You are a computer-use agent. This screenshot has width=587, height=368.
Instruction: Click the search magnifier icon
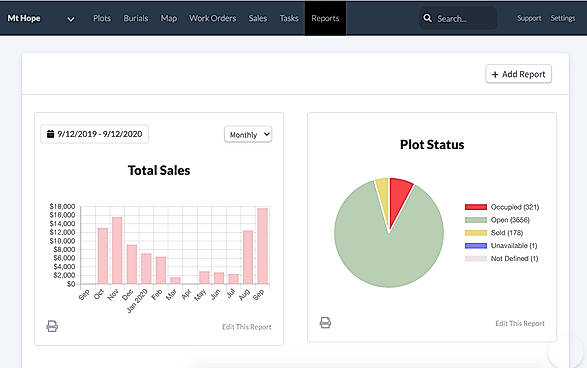tap(427, 18)
